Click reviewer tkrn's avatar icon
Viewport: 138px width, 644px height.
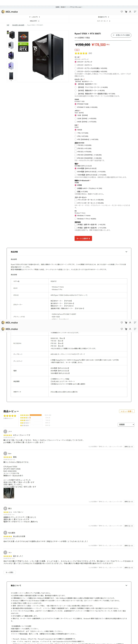pyautogui.click(x=5, y=453)
